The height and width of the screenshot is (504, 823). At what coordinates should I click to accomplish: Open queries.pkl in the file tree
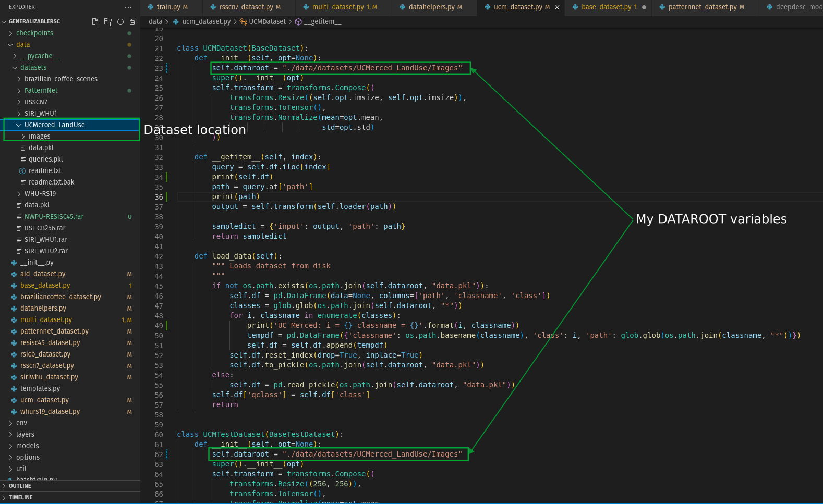coord(45,159)
